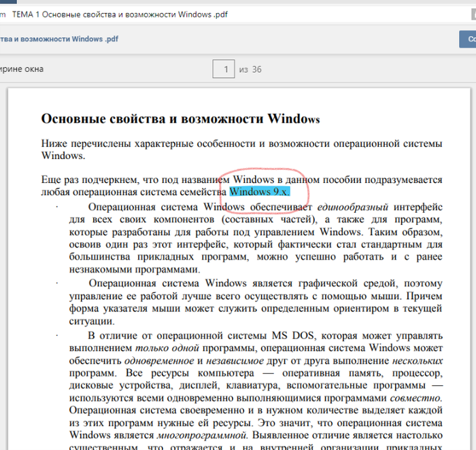Viewport: 476px width, 450px height.
Task: Click the page number input field
Action: 224,69
